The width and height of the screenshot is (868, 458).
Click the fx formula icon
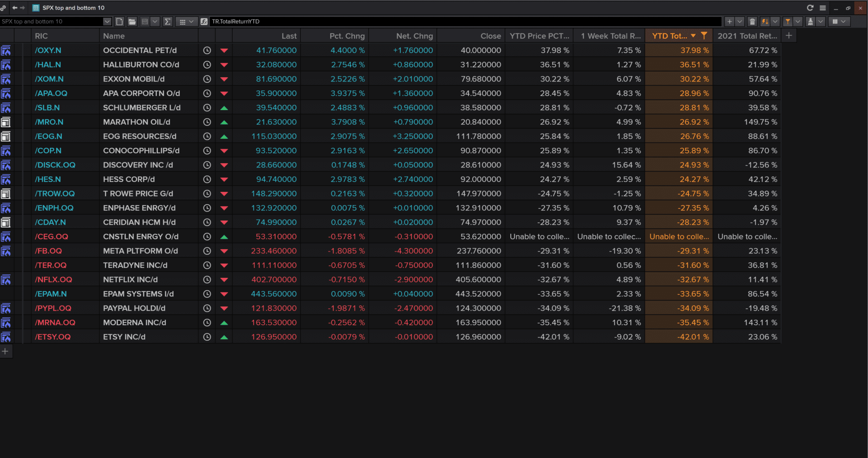204,21
